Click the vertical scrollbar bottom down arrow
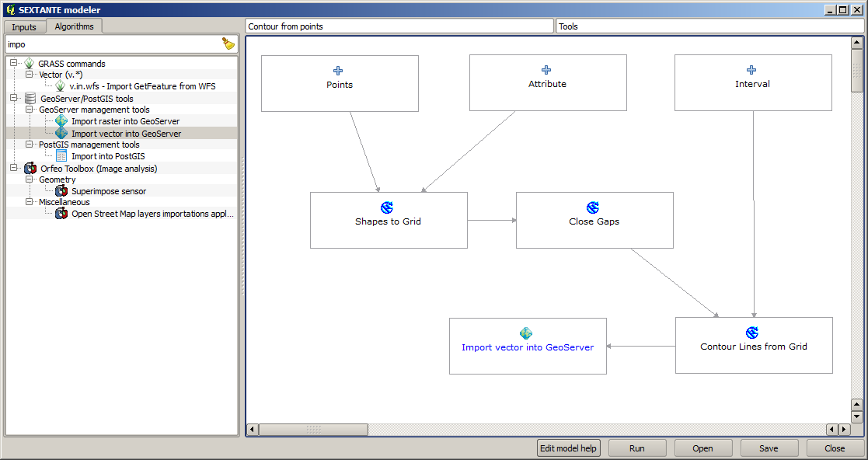 click(x=856, y=416)
